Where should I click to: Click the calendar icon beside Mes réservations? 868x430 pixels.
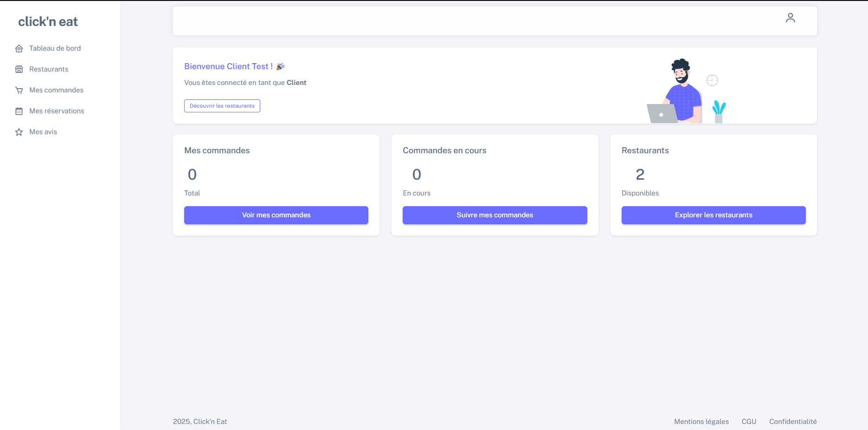click(19, 111)
